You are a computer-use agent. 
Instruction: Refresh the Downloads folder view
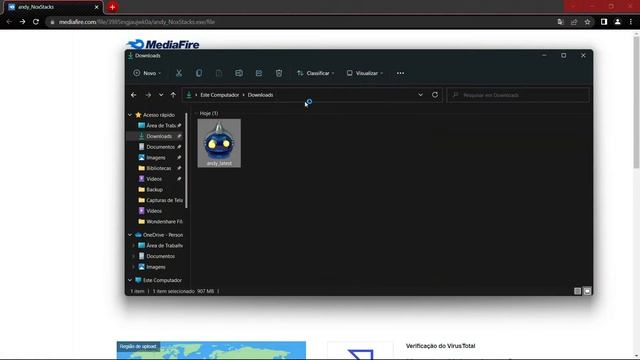click(x=435, y=95)
